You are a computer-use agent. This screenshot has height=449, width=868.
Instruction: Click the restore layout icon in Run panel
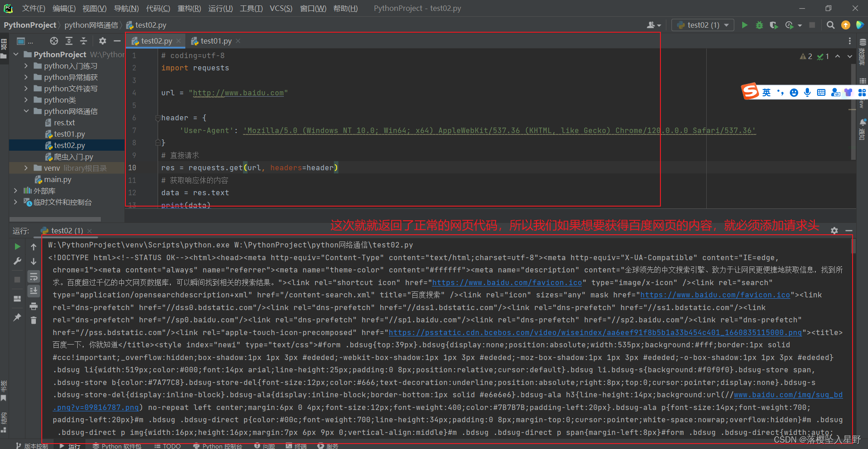tap(17, 299)
